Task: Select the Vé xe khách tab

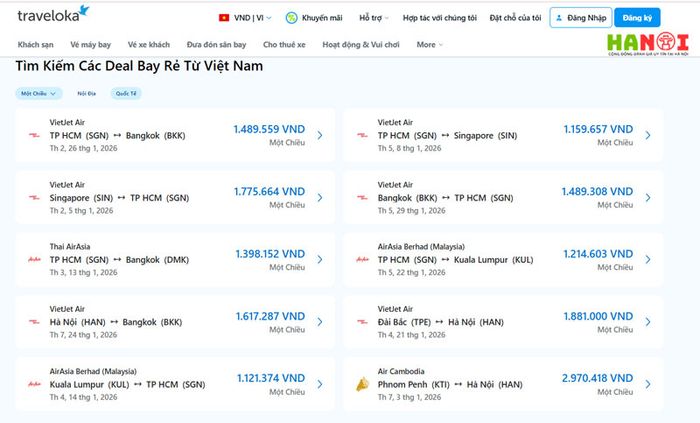Action: pyautogui.click(x=149, y=45)
